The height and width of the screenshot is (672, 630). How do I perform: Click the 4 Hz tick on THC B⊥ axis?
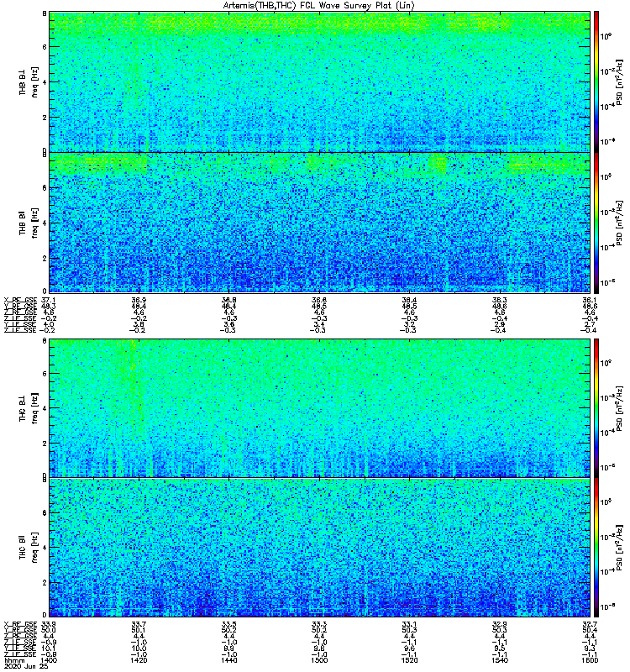(45, 408)
